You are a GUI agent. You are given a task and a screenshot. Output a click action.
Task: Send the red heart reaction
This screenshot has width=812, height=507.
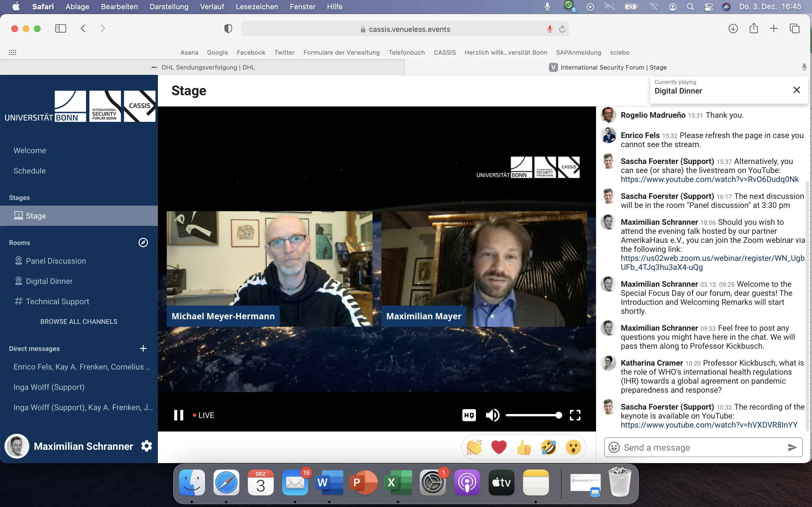pos(499,447)
